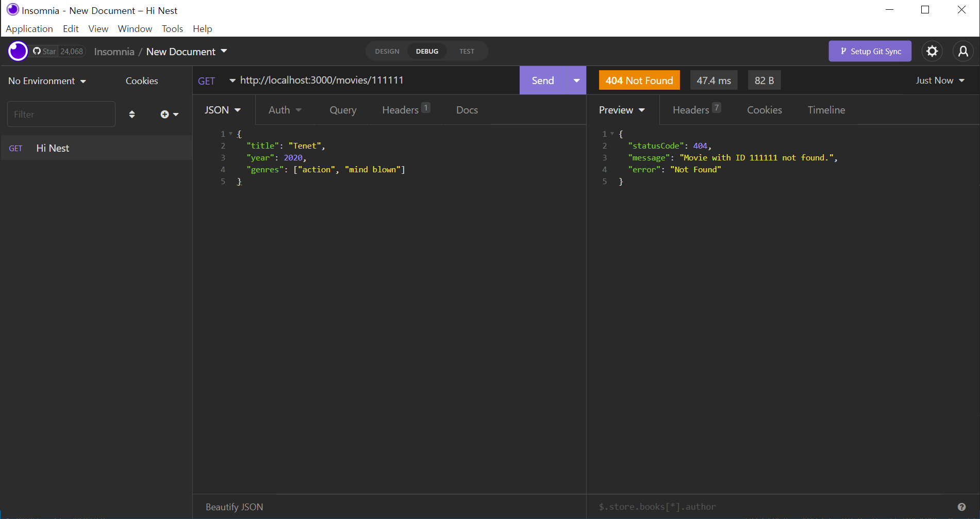Open the Send options dropdown arrow
Viewport: 980px width, 519px height.
[x=576, y=80]
